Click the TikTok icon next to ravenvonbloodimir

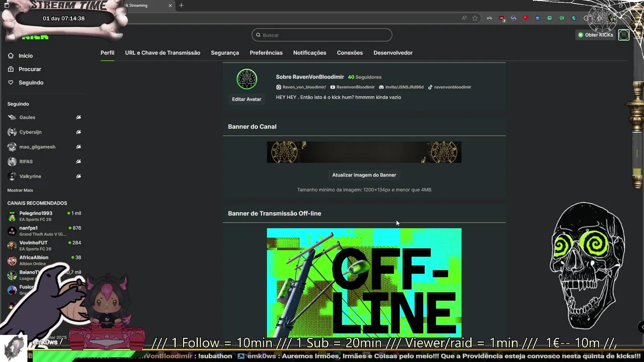(430, 87)
